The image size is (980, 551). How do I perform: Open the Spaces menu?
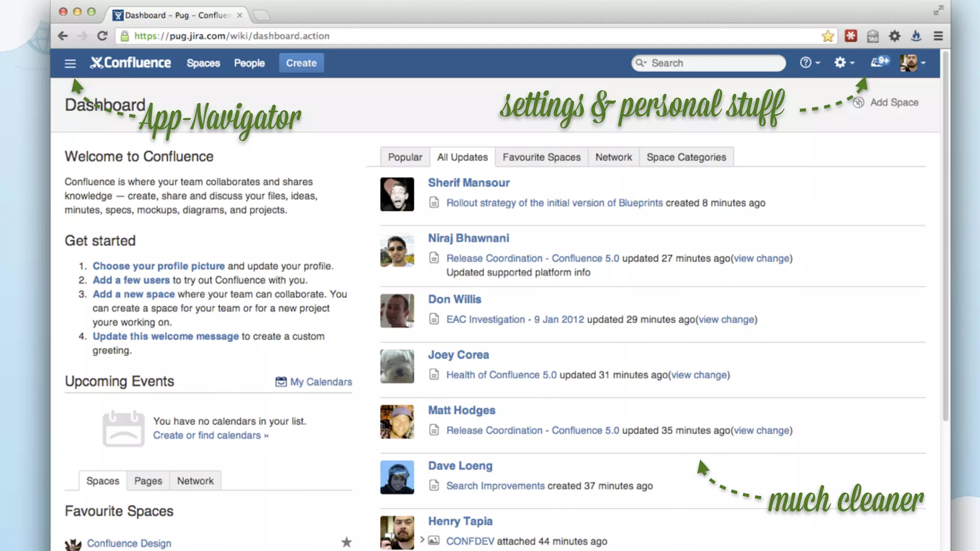point(203,63)
